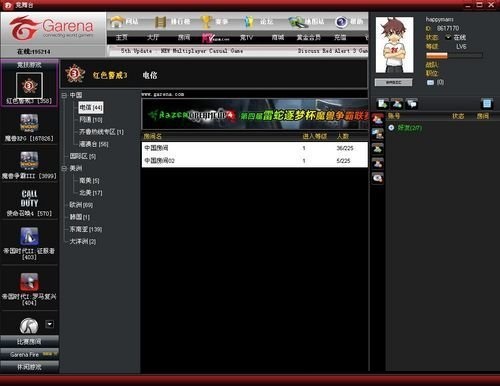Click the user avatar picture
The width and height of the screenshot is (500, 386).
coord(395,45)
